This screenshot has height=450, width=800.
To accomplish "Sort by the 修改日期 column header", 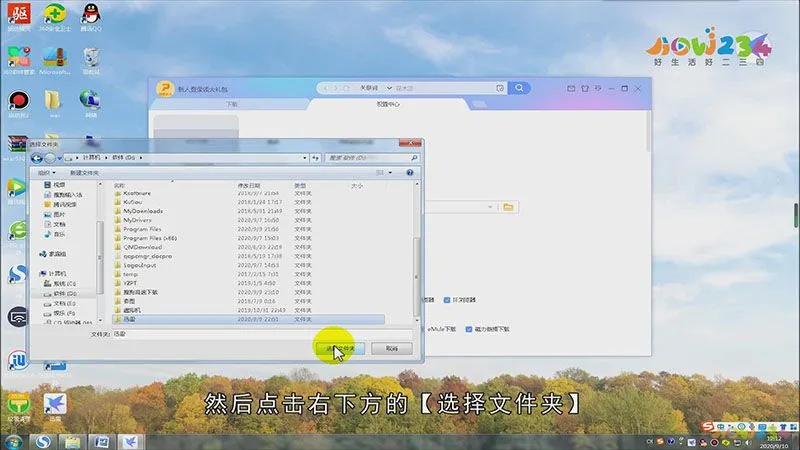I will [249, 186].
